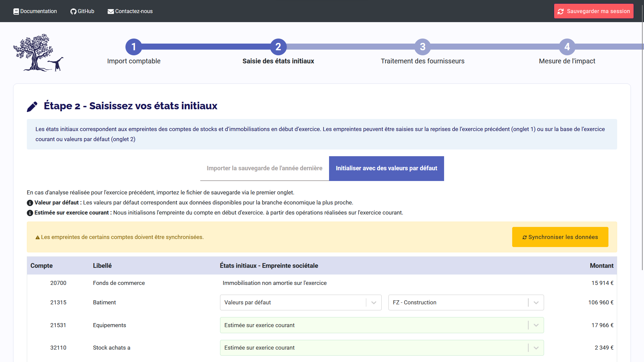Click Immobilisation non amortie sur l'exercice text

click(275, 283)
